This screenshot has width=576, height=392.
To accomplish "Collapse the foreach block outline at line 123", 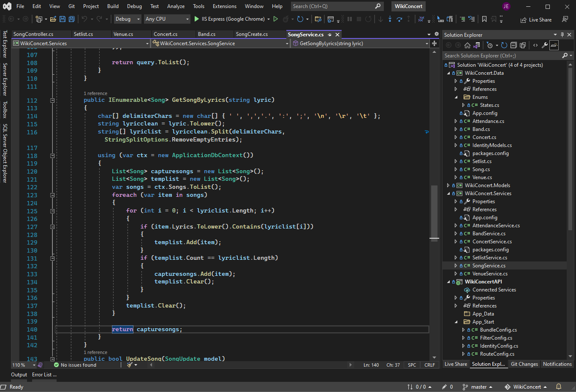I will coord(52,195).
